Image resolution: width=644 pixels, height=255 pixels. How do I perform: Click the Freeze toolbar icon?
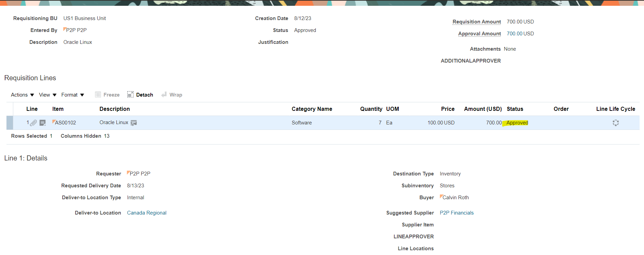[x=98, y=95]
